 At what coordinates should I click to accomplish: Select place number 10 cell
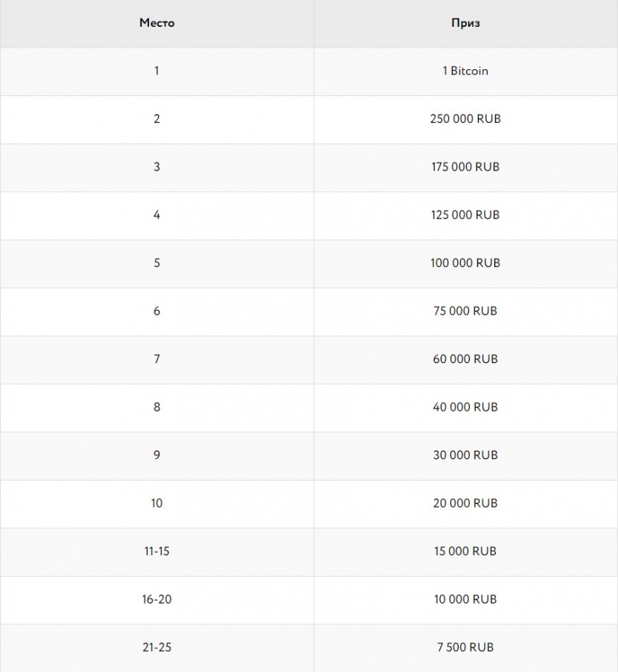157,503
